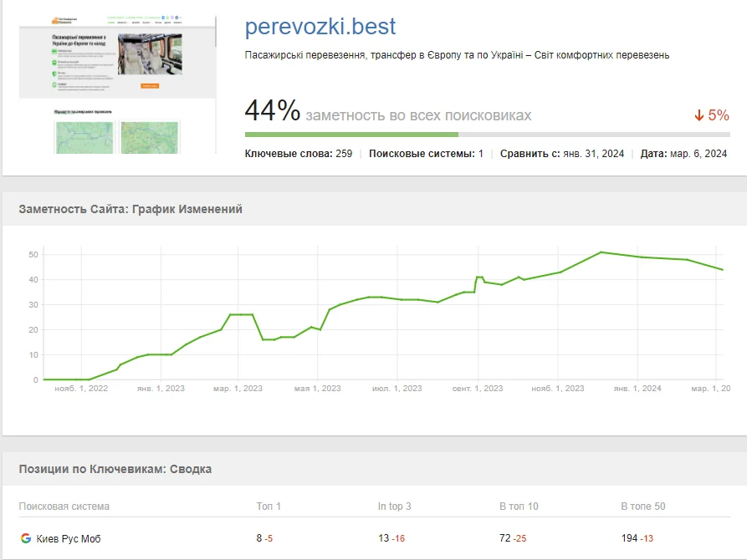Click the "Сравнить с: янв. 31, 2024" date
This screenshot has width=747, height=560.
(x=561, y=154)
